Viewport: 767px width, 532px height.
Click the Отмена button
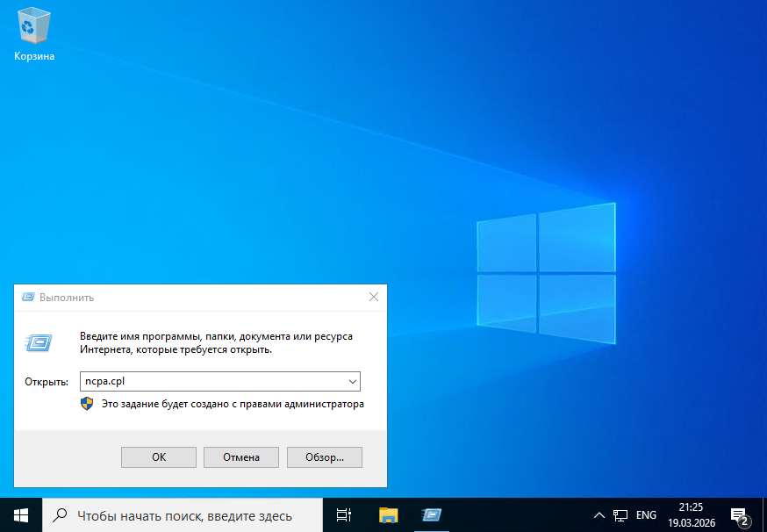(240, 457)
